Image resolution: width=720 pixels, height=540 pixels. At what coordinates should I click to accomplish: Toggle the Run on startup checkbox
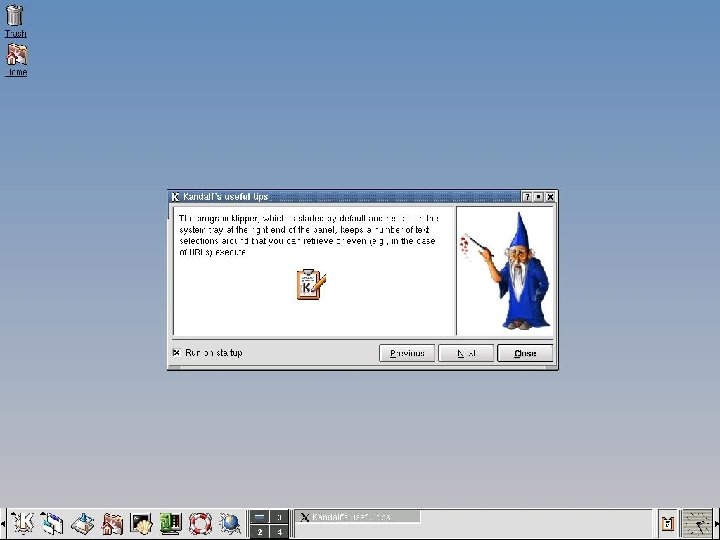coord(176,353)
